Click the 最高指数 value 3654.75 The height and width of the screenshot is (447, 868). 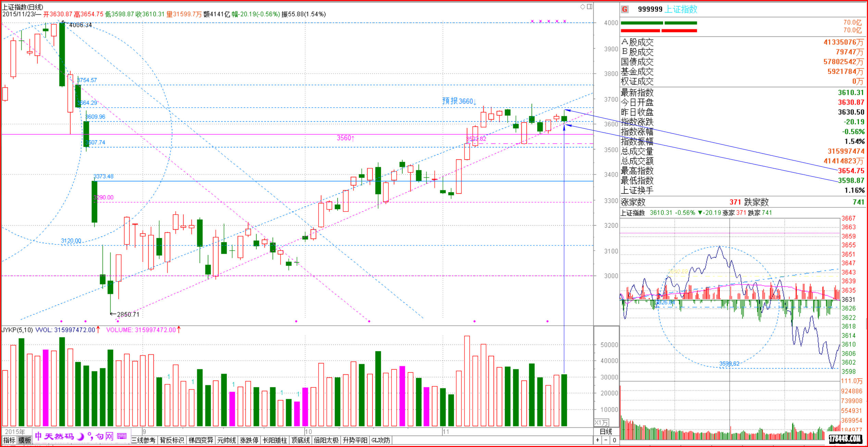[x=851, y=170]
